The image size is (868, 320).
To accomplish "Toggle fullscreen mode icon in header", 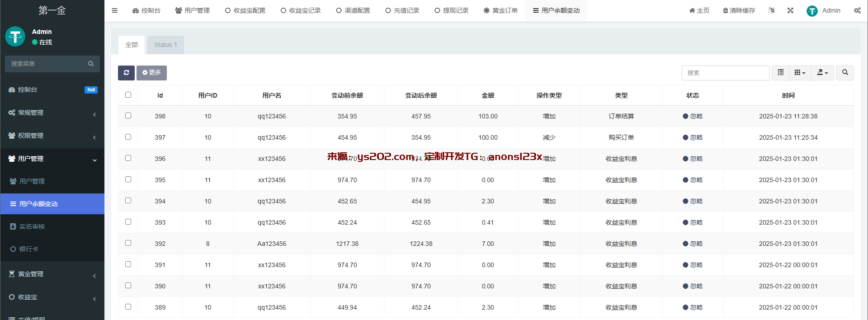I will point(790,10).
